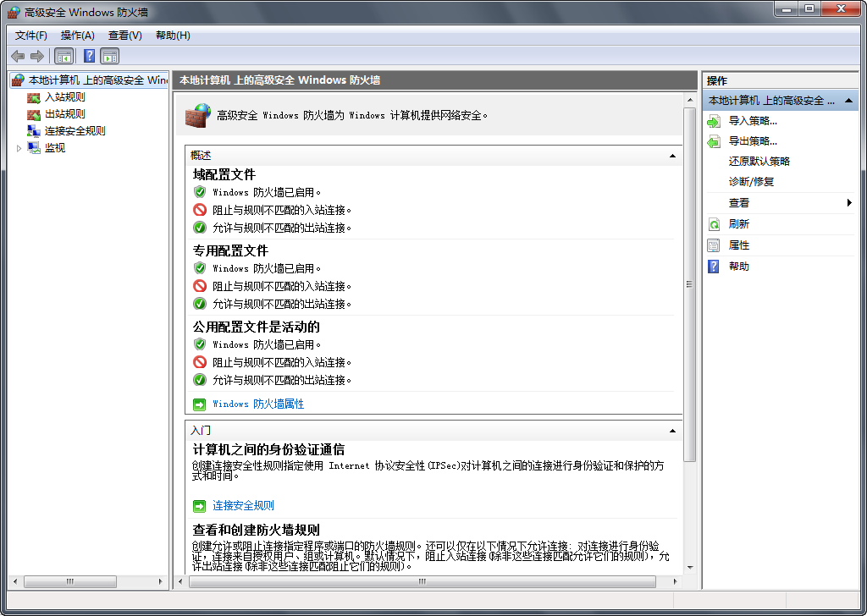Click 刷新 in the actions pane

738,223
